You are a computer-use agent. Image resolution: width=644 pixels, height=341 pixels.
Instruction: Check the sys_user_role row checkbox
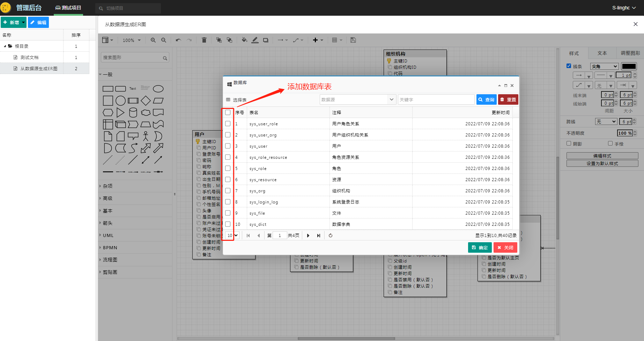pyautogui.click(x=228, y=124)
